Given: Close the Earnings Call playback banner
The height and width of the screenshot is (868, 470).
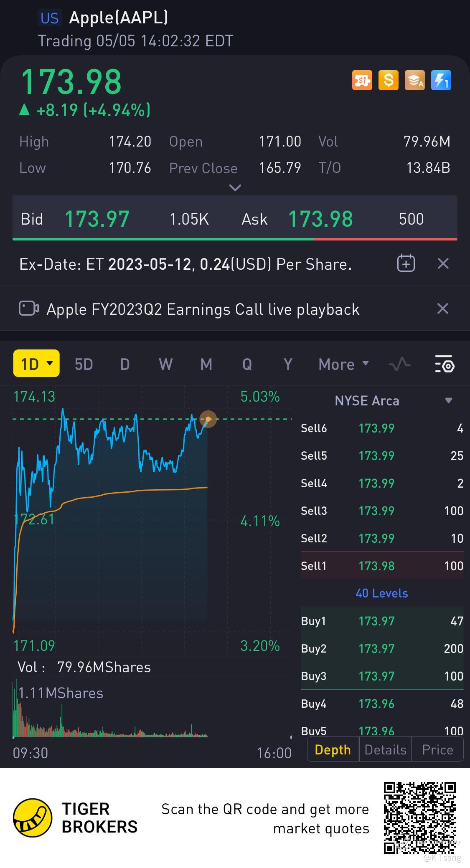Looking at the screenshot, I should tap(442, 309).
